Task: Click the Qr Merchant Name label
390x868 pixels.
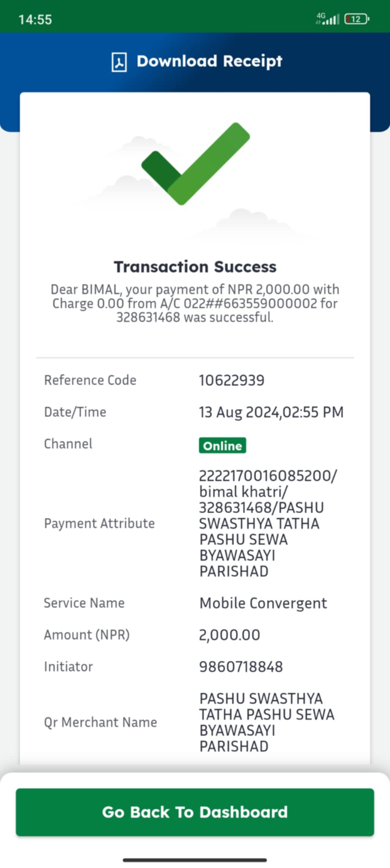Action: pyautogui.click(x=100, y=722)
